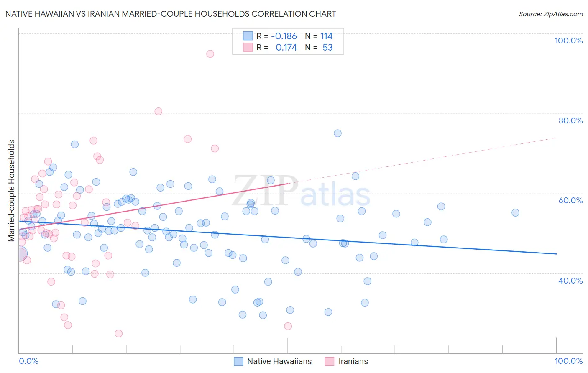Select the Iranians legend label

coord(353,361)
